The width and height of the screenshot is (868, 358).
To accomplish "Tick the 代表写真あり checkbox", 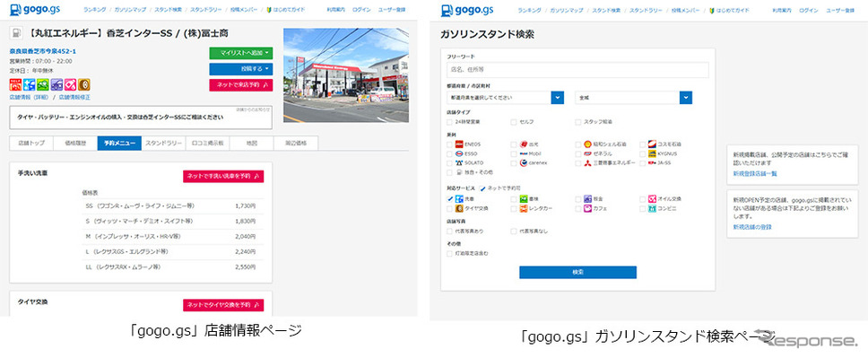I will 450,231.
